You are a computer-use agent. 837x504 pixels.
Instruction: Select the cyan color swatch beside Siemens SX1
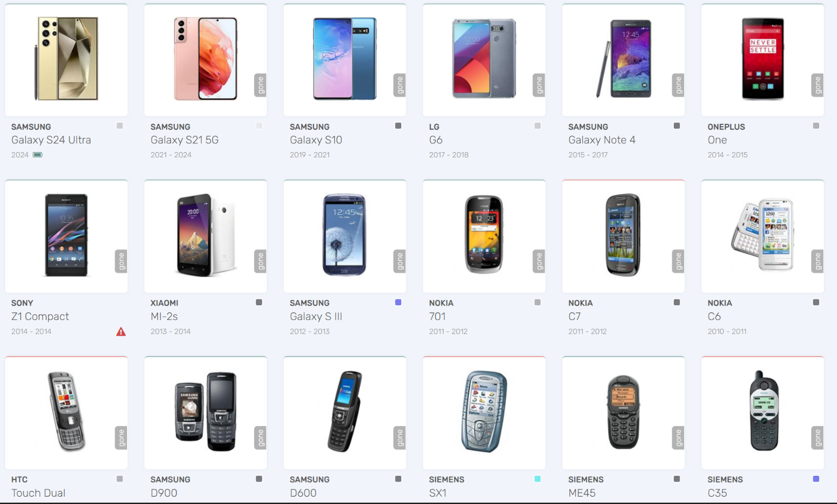[x=537, y=479]
